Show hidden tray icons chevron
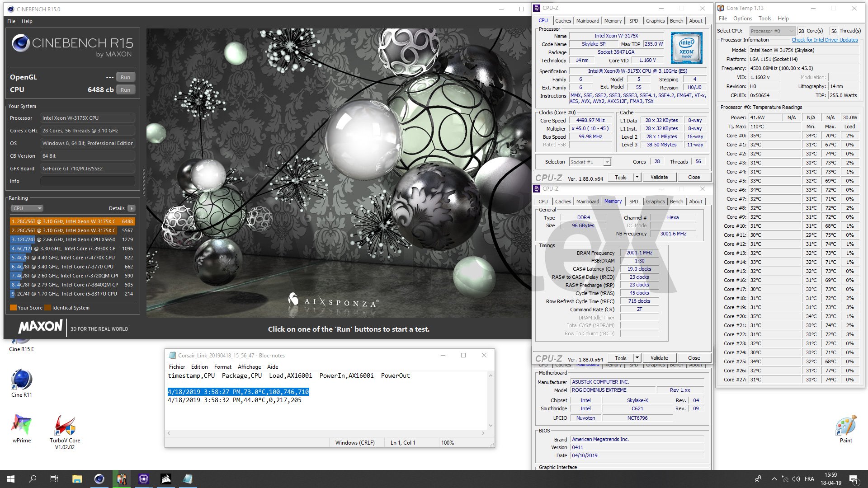 774,479
